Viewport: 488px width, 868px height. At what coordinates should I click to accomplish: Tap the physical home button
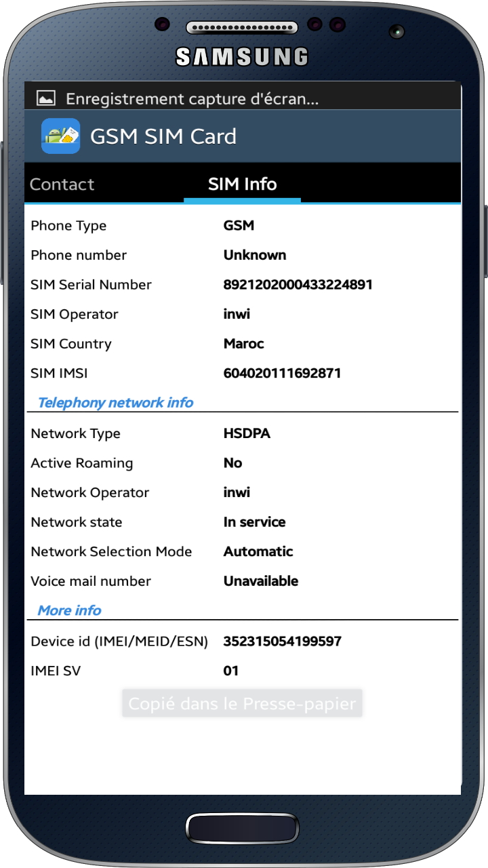pos(243,829)
